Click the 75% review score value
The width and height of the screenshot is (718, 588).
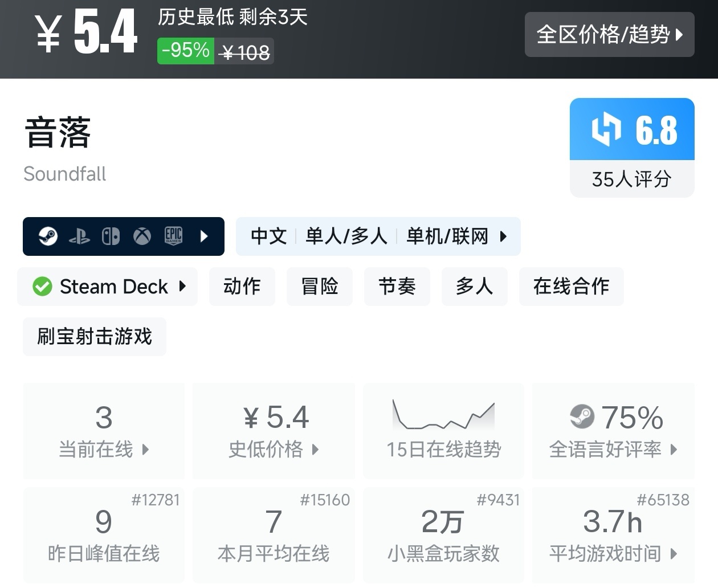[633, 418]
